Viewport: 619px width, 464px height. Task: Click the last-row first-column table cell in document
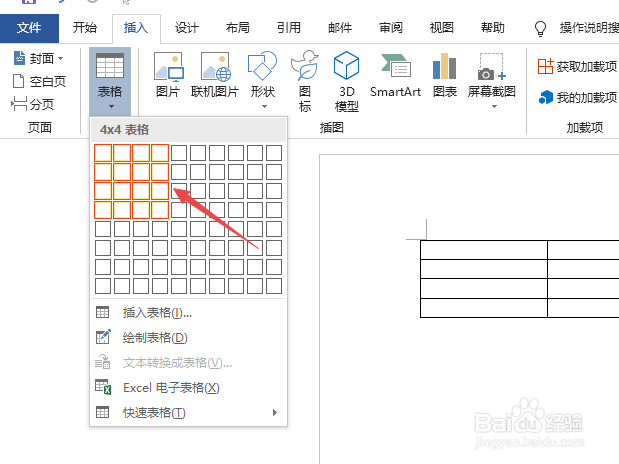pos(484,308)
